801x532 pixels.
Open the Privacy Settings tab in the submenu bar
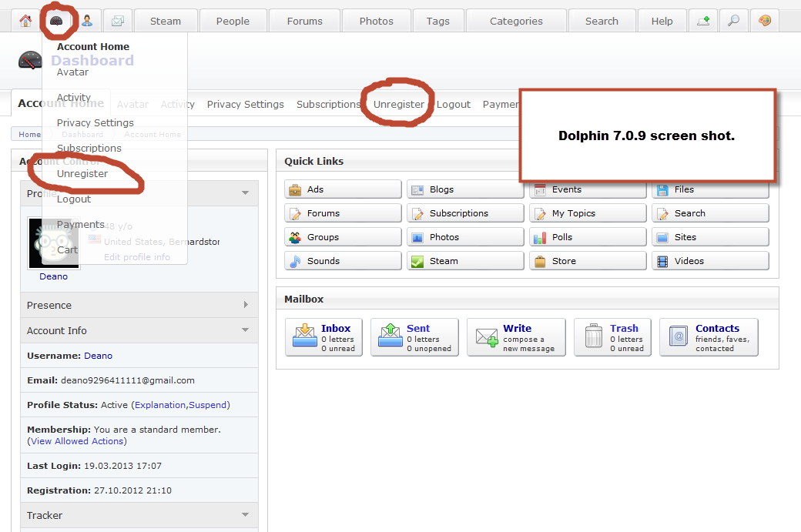point(245,104)
